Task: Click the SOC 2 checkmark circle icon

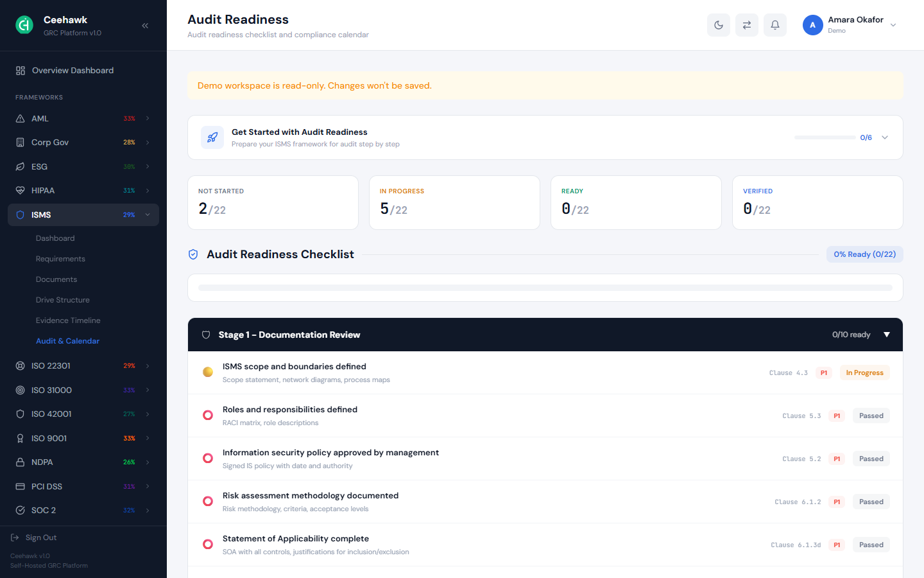Action: click(x=20, y=511)
